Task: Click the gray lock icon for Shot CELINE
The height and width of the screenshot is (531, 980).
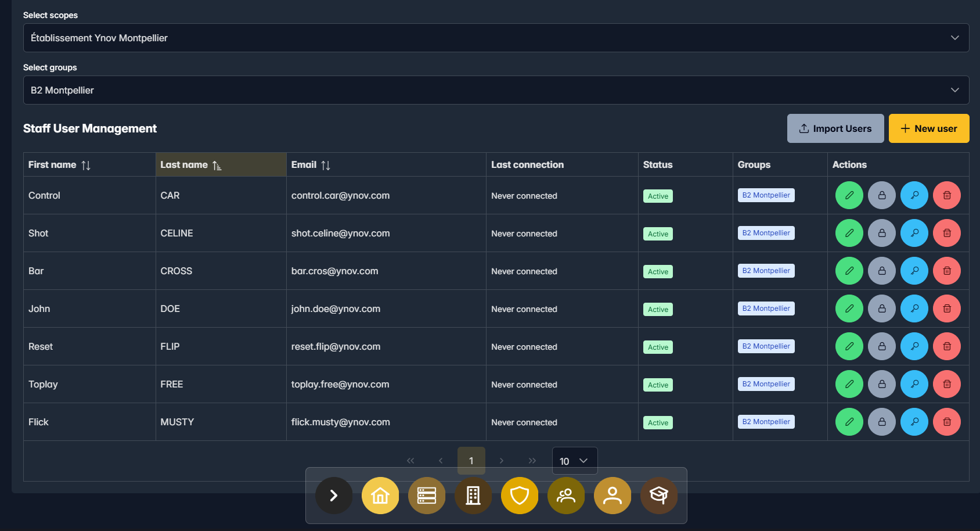Action: point(881,233)
